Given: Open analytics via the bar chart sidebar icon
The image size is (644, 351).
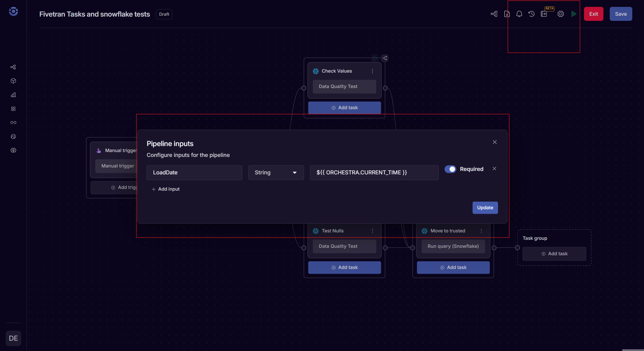Looking at the screenshot, I should pyautogui.click(x=13, y=95).
